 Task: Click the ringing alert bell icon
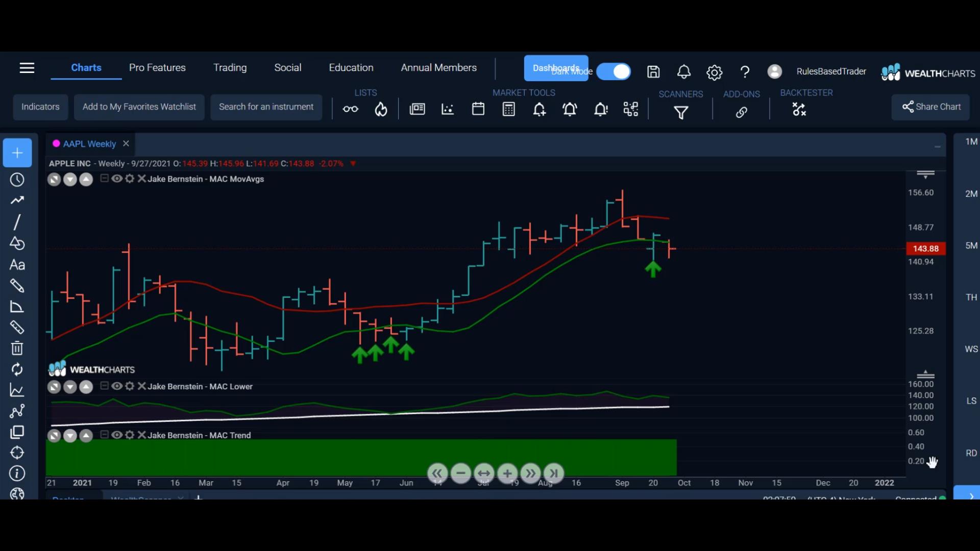570,109
